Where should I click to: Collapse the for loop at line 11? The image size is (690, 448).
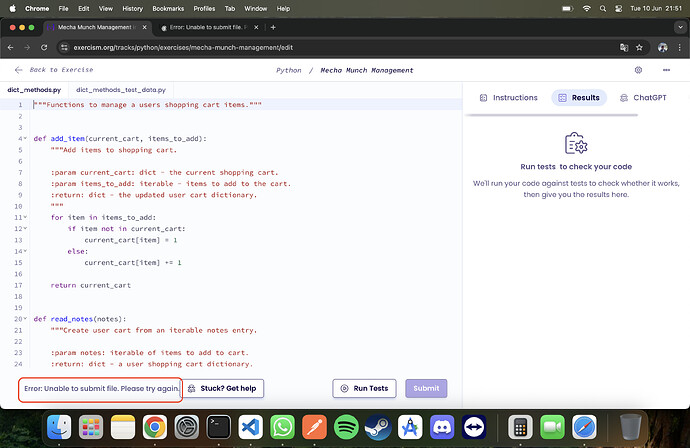[25, 217]
